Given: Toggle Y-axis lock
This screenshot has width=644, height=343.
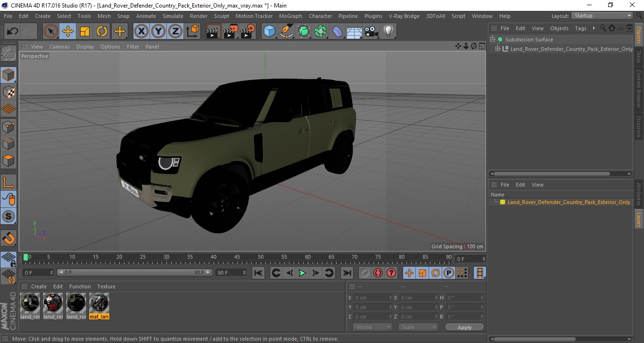Looking at the screenshot, I should pyautogui.click(x=158, y=32).
